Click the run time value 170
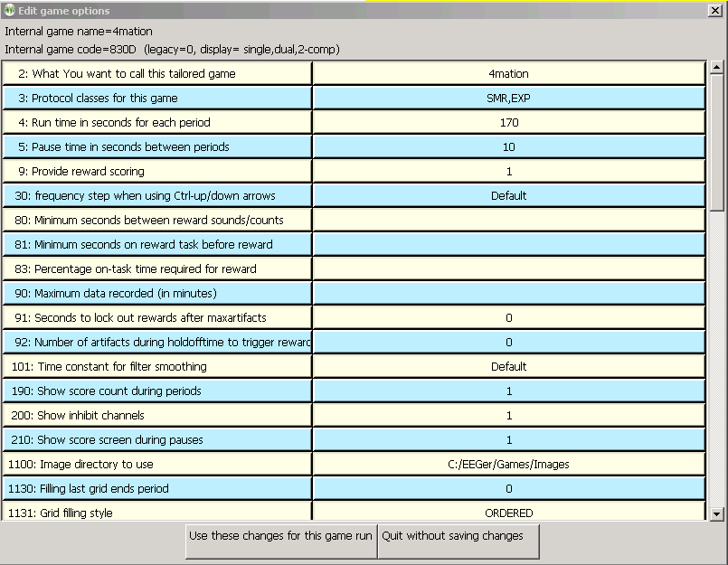Viewport: 728px width, 565px height. [x=508, y=123]
